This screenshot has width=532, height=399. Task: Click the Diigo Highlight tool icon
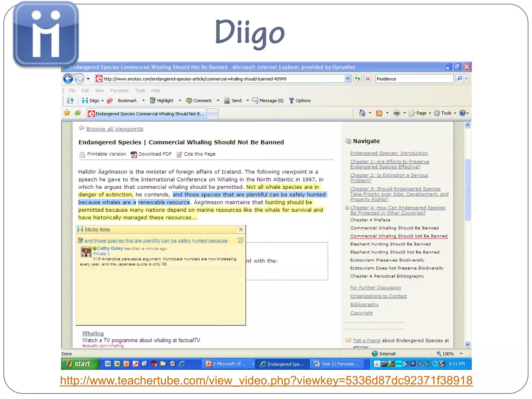pos(153,101)
